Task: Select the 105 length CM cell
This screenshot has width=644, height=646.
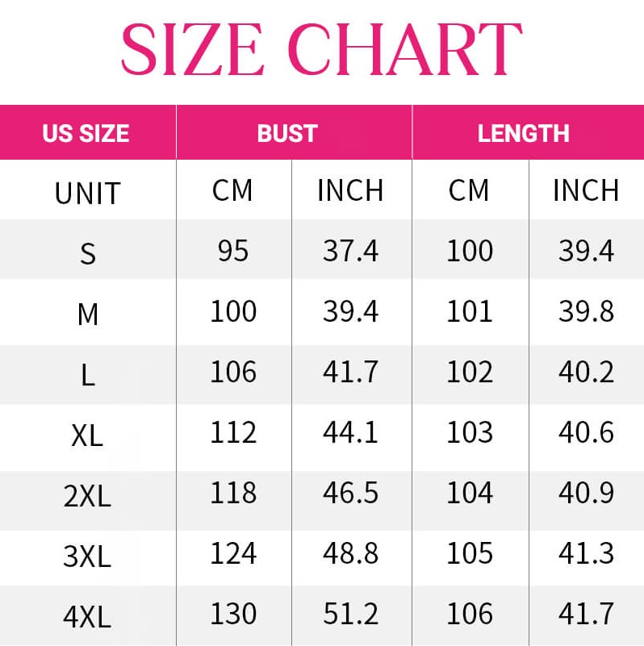Action: click(x=470, y=554)
